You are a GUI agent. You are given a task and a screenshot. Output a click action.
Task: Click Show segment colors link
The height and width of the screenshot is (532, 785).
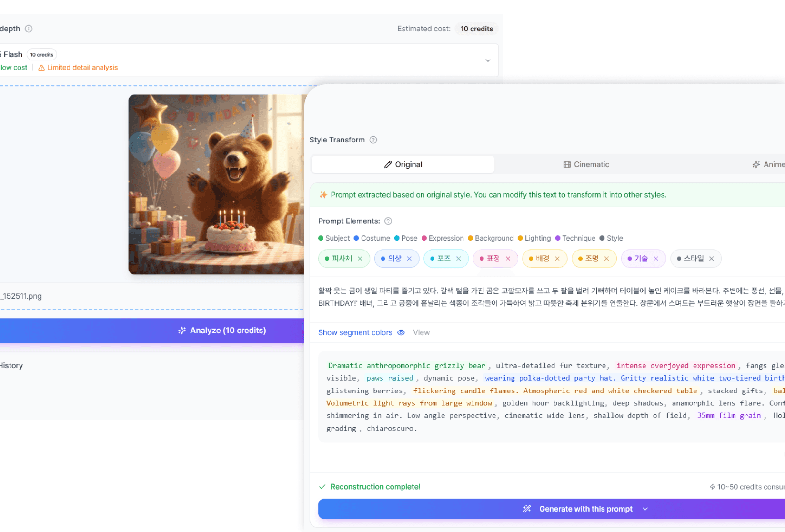point(355,332)
